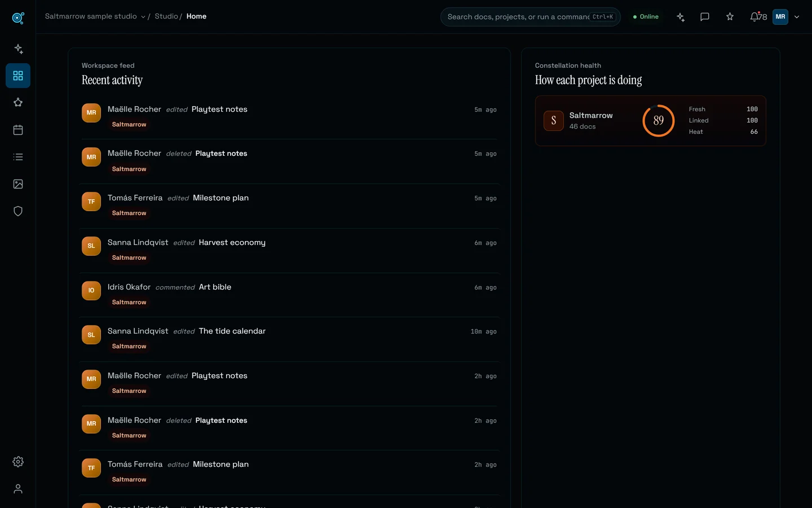The width and height of the screenshot is (812, 508).
Task: Open the Art bible document
Action: (215, 287)
